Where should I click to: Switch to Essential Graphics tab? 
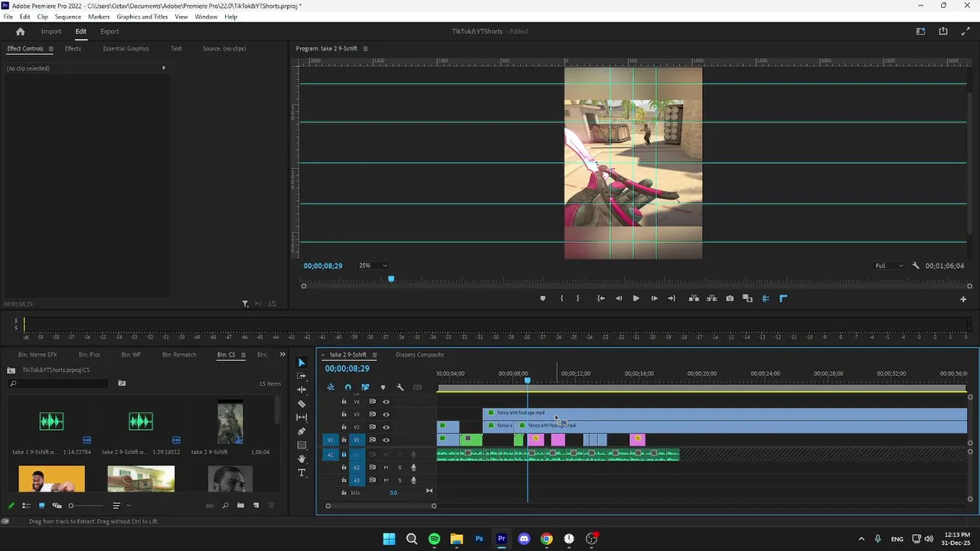pos(126,48)
